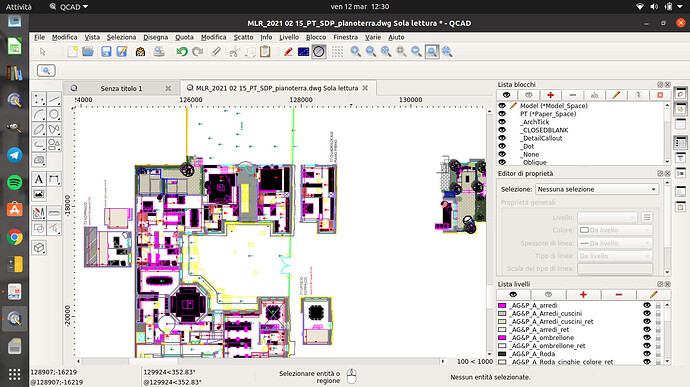Click the Zoom In magnifier icon
This screenshot has height=387, width=690.
356,52
